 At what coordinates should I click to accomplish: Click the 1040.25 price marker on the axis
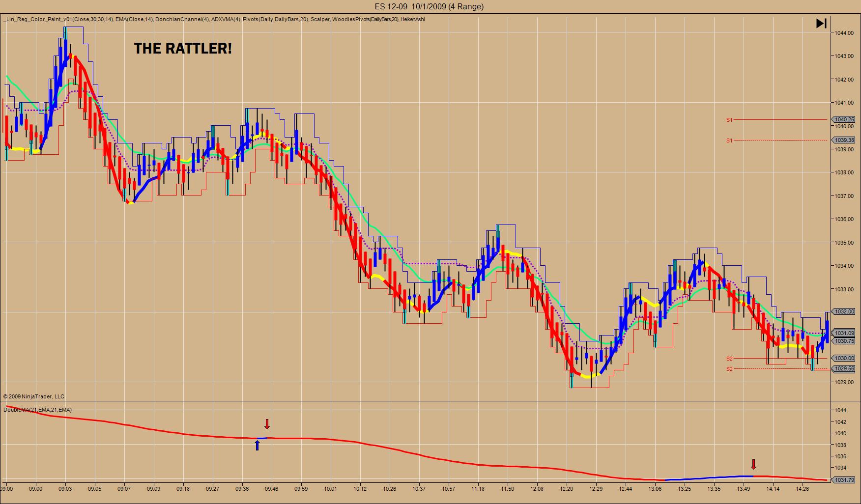point(844,119)
